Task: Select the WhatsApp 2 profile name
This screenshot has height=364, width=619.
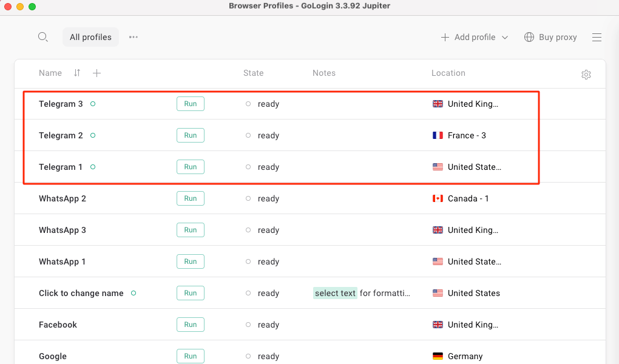Action: [63, 198]
